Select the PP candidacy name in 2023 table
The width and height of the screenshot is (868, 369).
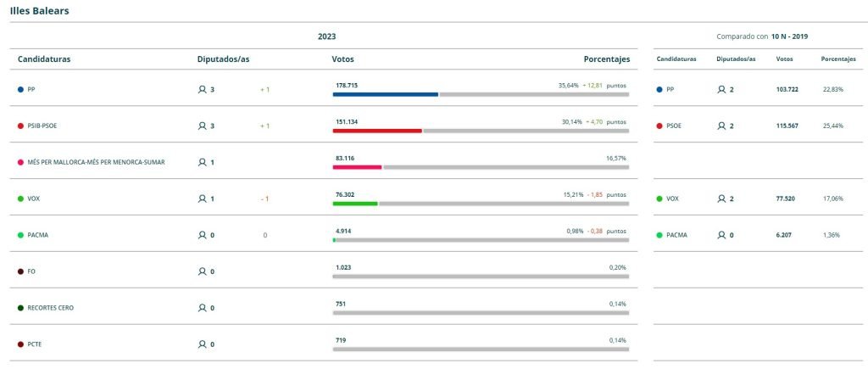point(31,89)
